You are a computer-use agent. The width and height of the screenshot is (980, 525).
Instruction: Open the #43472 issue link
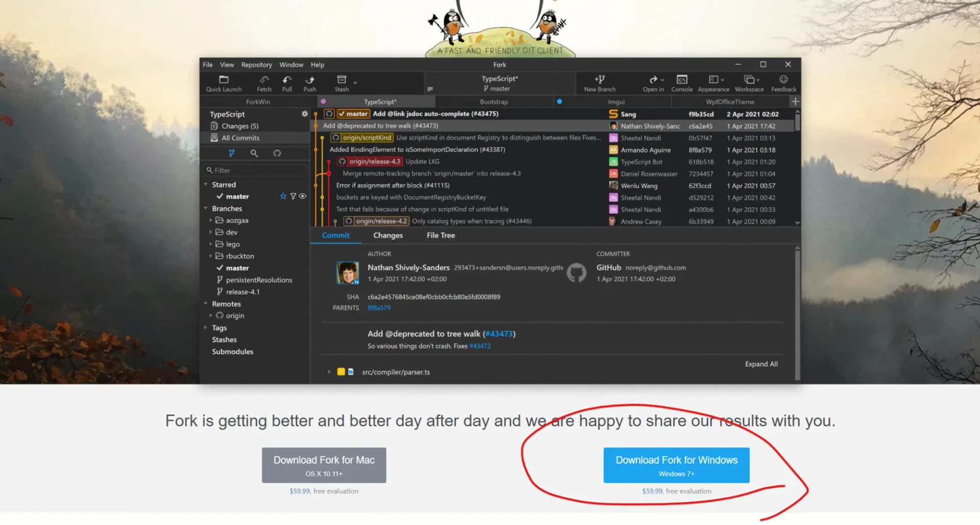(x=480, y=346)
